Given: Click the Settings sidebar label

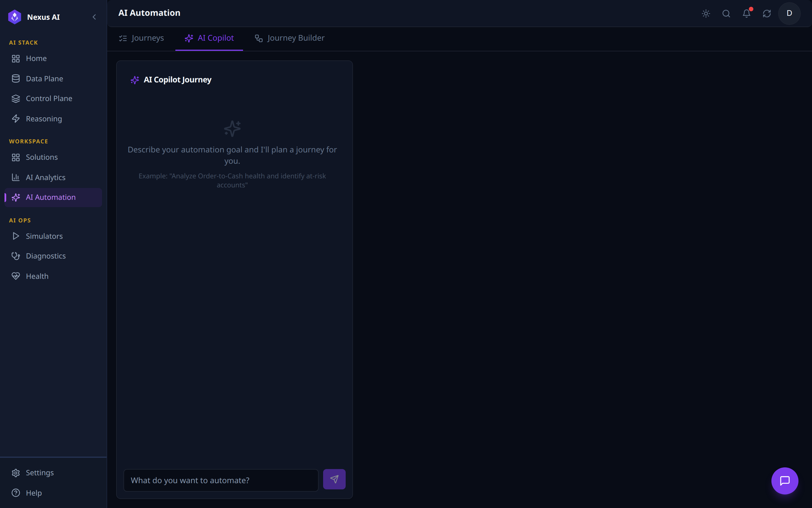Looking at the screenshot, I should tap(40, 473).
